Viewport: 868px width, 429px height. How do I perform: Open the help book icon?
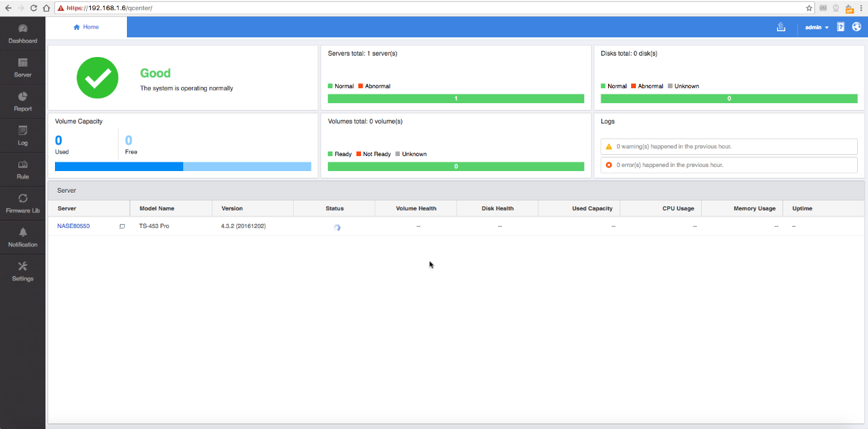click(841, 27)
